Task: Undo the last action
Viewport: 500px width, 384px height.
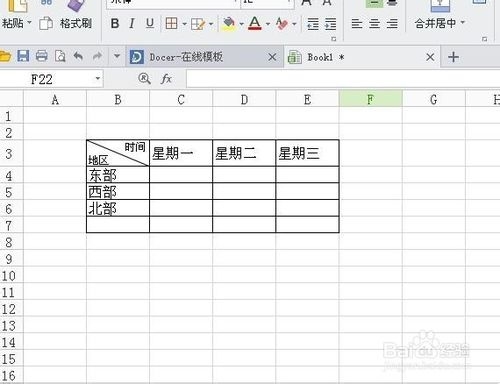Action: (x=78, y=56)
